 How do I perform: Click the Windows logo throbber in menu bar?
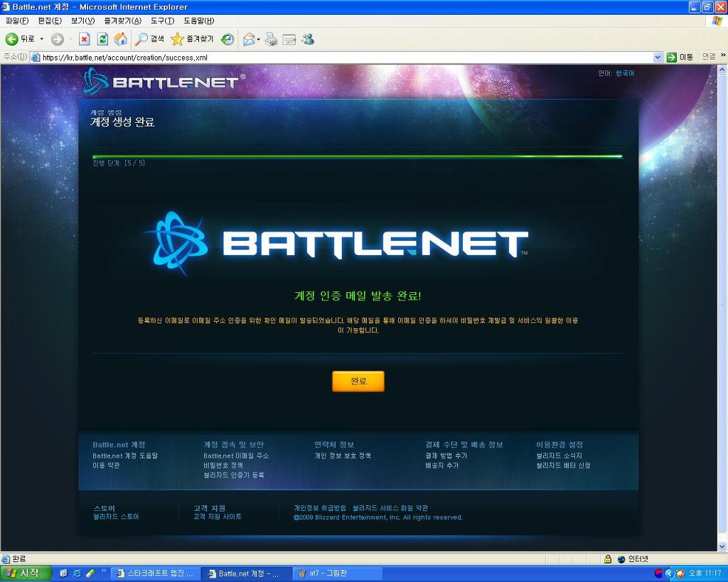tap(717, 21)
